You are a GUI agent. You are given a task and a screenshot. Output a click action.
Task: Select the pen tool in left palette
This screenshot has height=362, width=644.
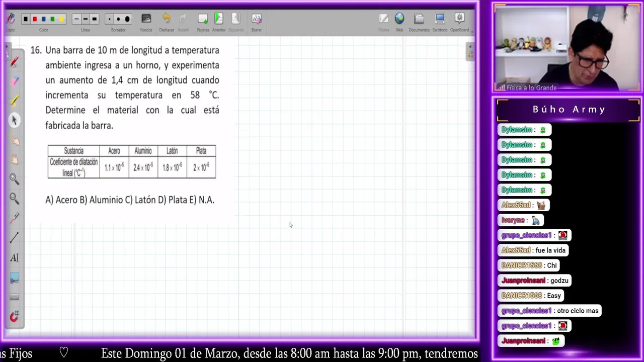(14, 61)
